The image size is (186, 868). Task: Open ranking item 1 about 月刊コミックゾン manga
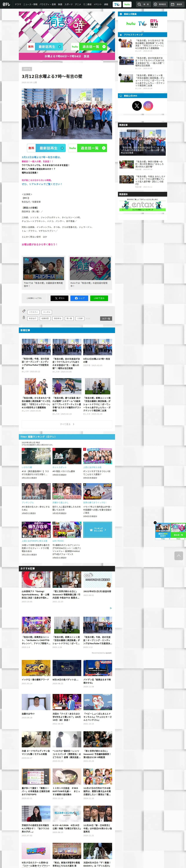click(x=142, y=45)
